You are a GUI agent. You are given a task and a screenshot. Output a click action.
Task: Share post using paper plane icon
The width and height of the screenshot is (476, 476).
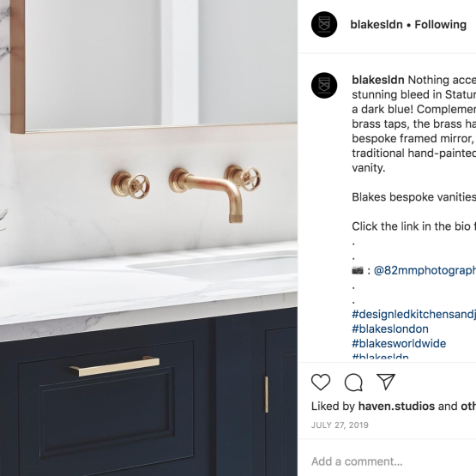coord(386,382)
